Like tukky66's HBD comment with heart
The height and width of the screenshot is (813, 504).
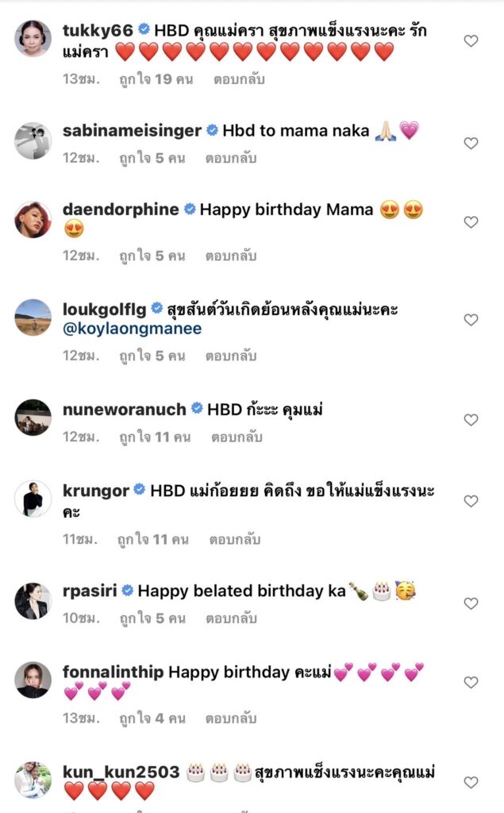click(x=471, y=40)
